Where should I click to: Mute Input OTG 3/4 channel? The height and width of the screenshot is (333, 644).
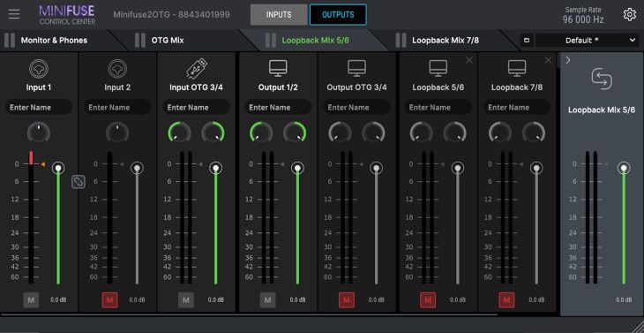[x=186, y=300]
